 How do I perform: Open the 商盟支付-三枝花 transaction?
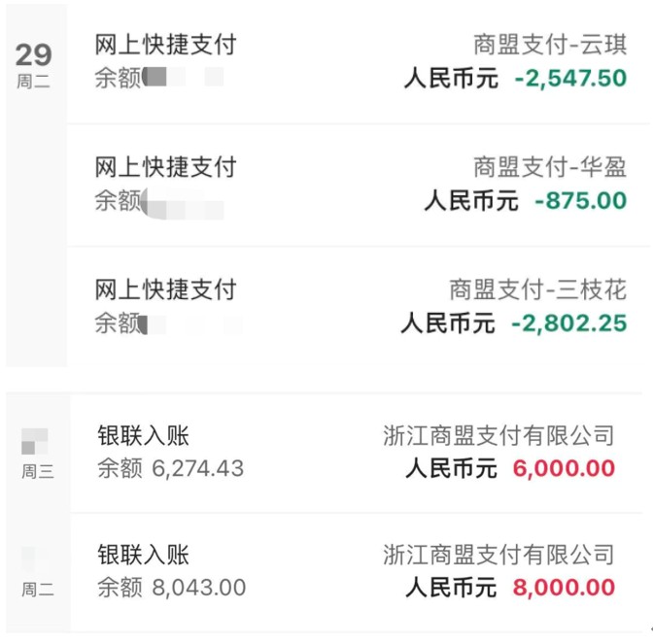pyautogui.click(x=537, y=289)
